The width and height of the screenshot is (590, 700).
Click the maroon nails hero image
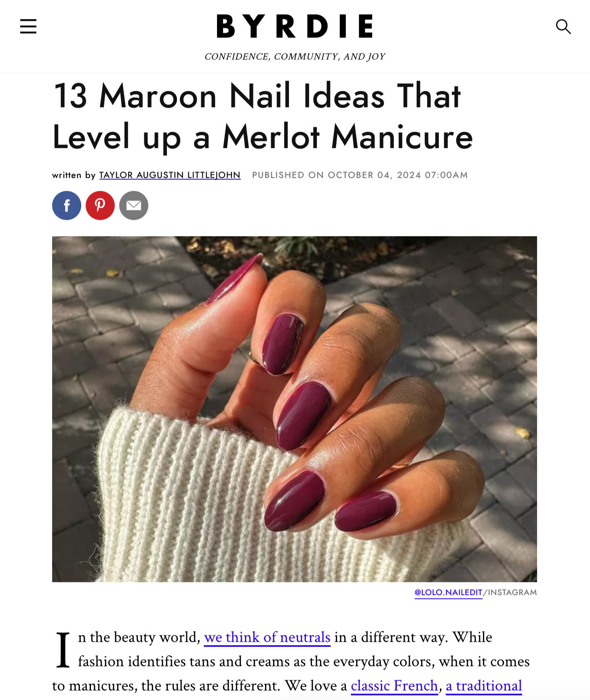click(x=295, y=409)
